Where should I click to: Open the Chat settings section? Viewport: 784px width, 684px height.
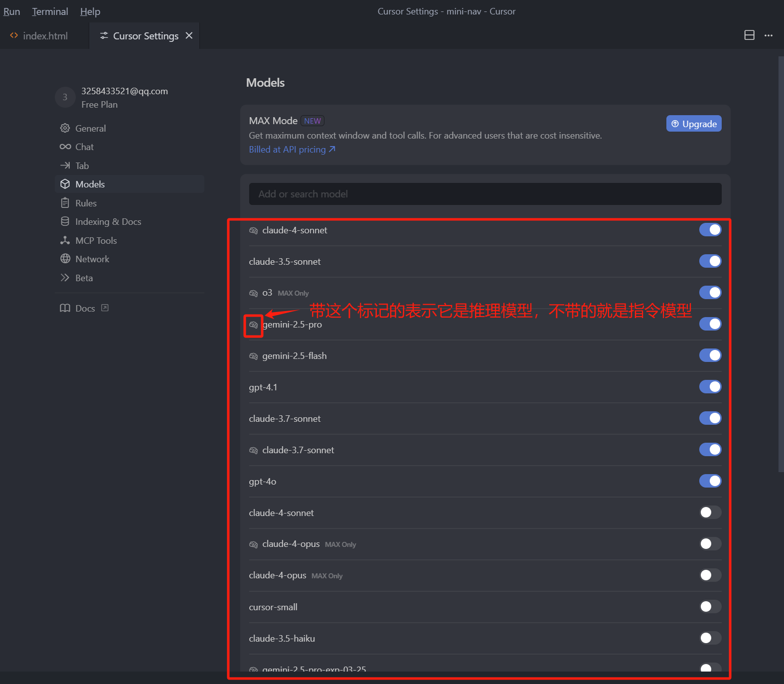click(x=130, y=147)
